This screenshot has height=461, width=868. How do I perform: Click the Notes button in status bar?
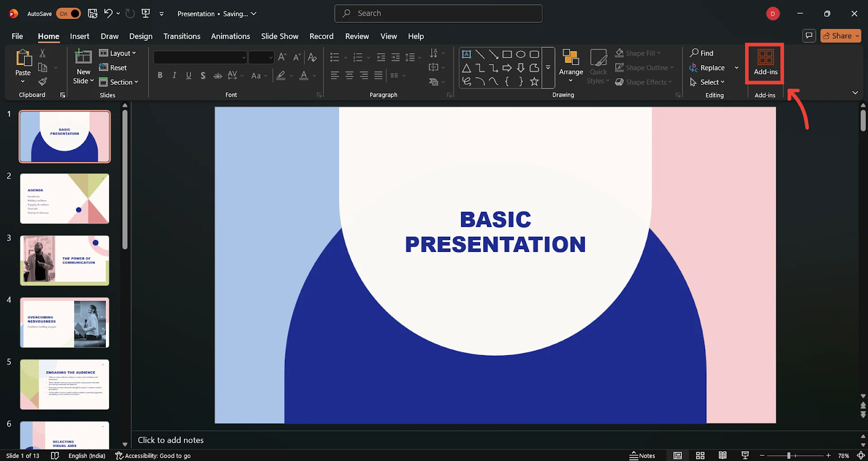[642, 456]
